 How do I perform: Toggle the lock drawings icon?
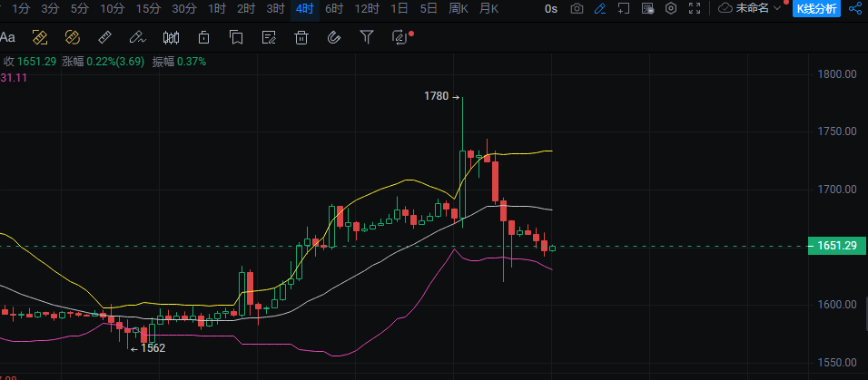pyautogui.click(x=203, y=37)
